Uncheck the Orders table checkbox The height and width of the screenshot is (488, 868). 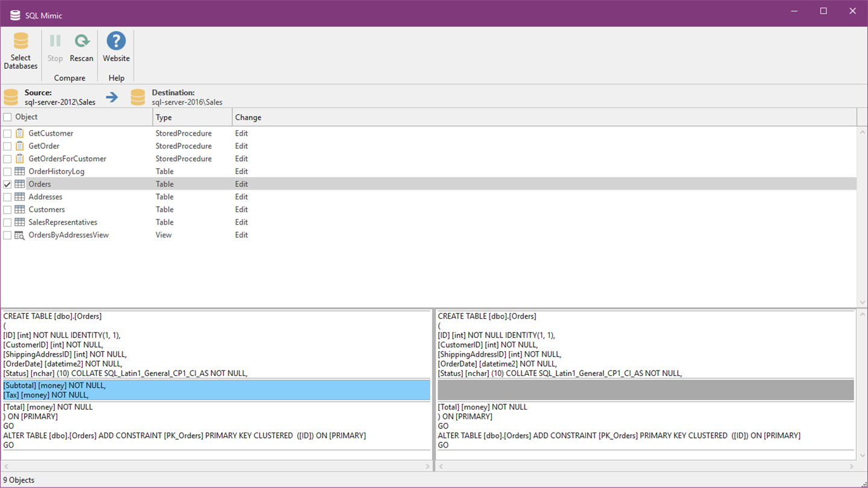tap(7, 184)
